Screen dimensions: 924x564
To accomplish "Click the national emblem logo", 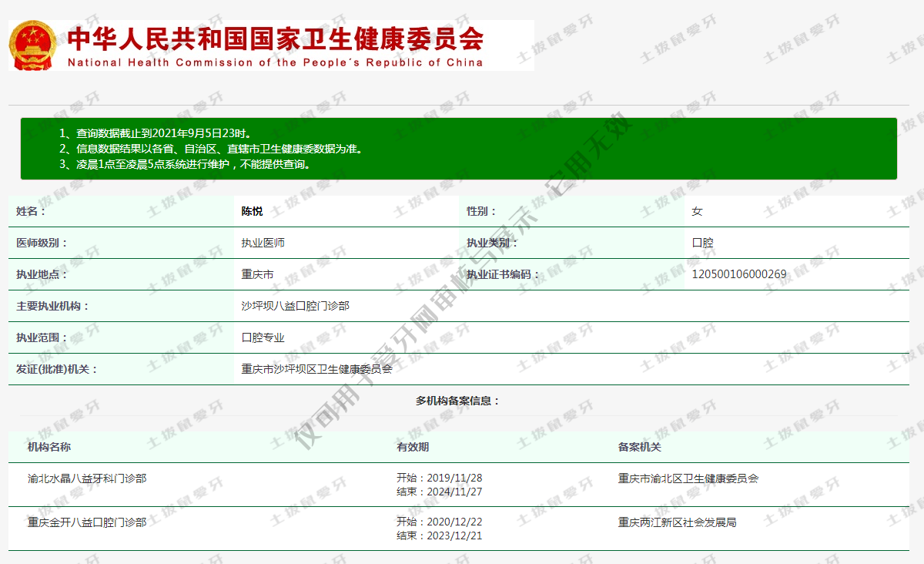I will pyautogui.click(x=33, y=45).
